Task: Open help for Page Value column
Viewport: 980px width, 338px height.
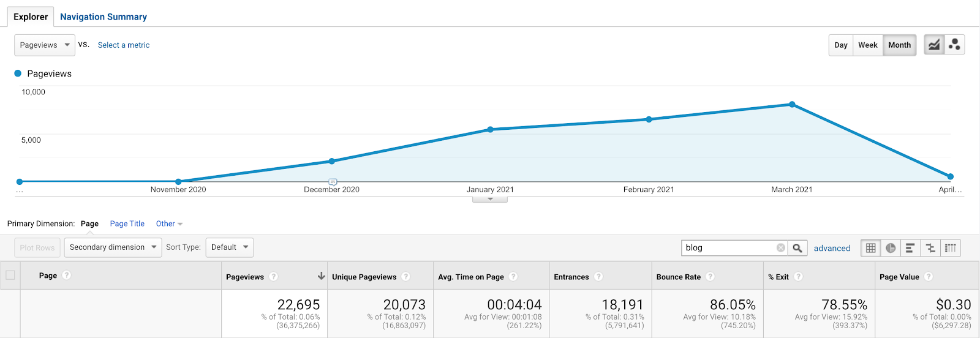Action: [929, 277]
